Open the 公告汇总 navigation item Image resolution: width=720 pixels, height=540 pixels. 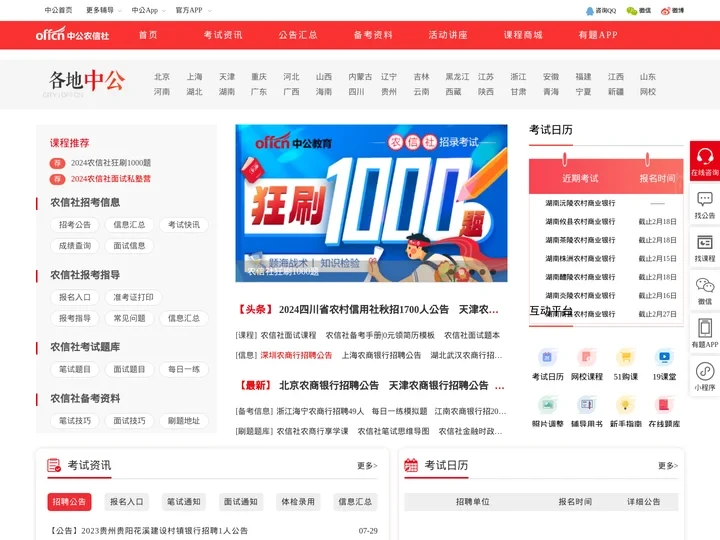click(298, 35)
